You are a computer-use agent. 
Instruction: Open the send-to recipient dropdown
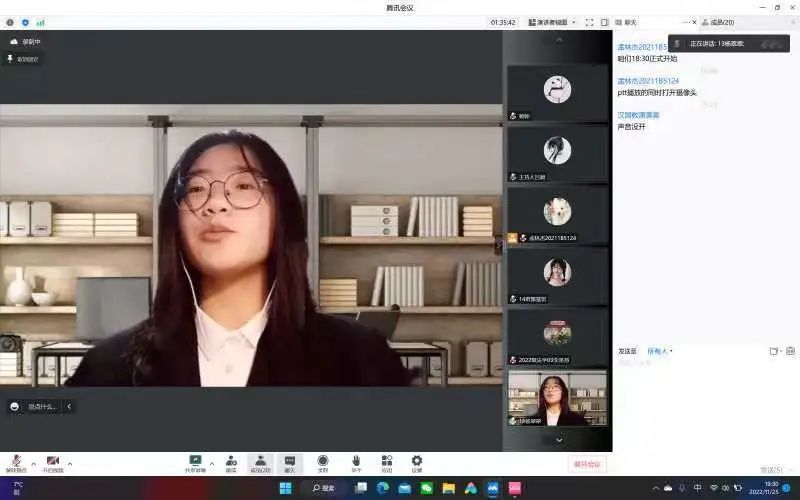660,351
